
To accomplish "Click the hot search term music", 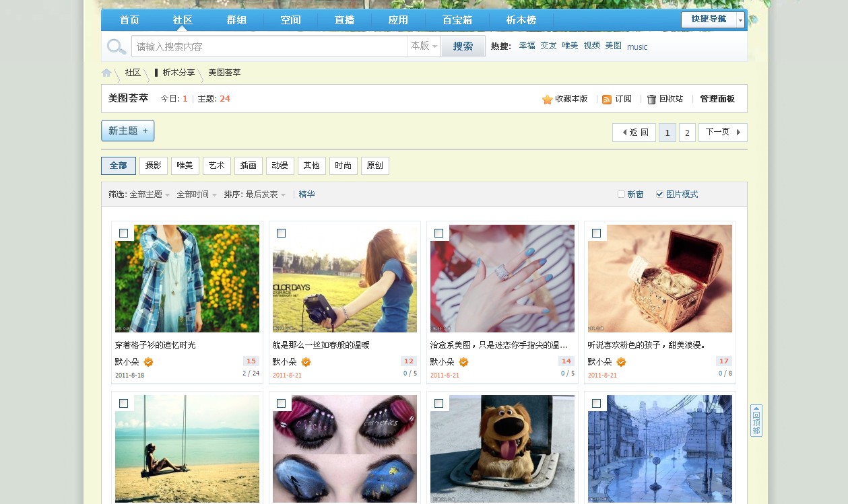I will 637,46.
